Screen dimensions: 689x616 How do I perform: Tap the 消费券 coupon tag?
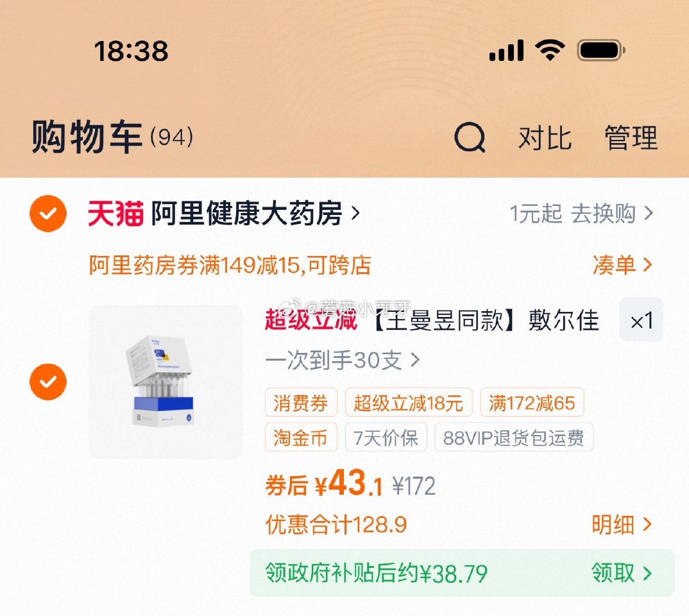[x=301, y=402]
